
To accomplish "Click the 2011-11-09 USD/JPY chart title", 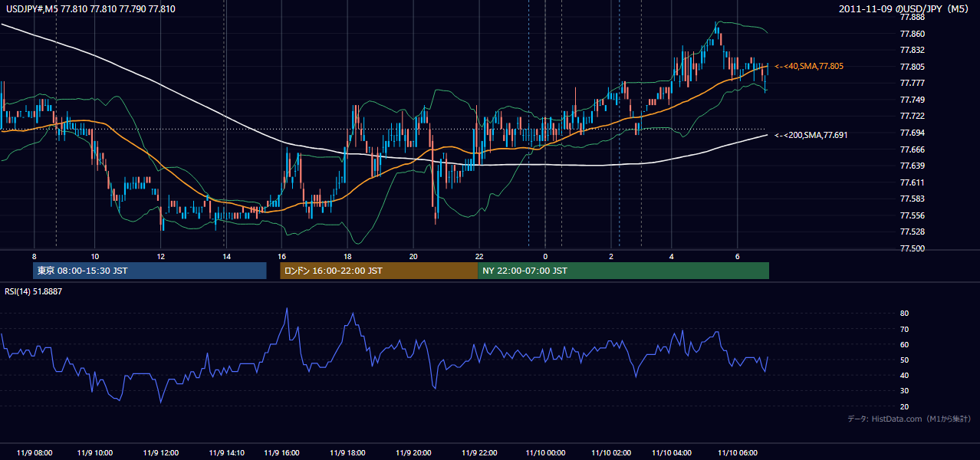I will (x=905, y=9).
